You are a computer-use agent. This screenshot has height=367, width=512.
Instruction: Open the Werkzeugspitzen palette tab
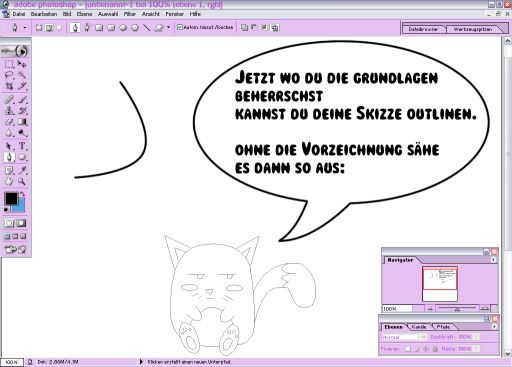coord(473,29)
